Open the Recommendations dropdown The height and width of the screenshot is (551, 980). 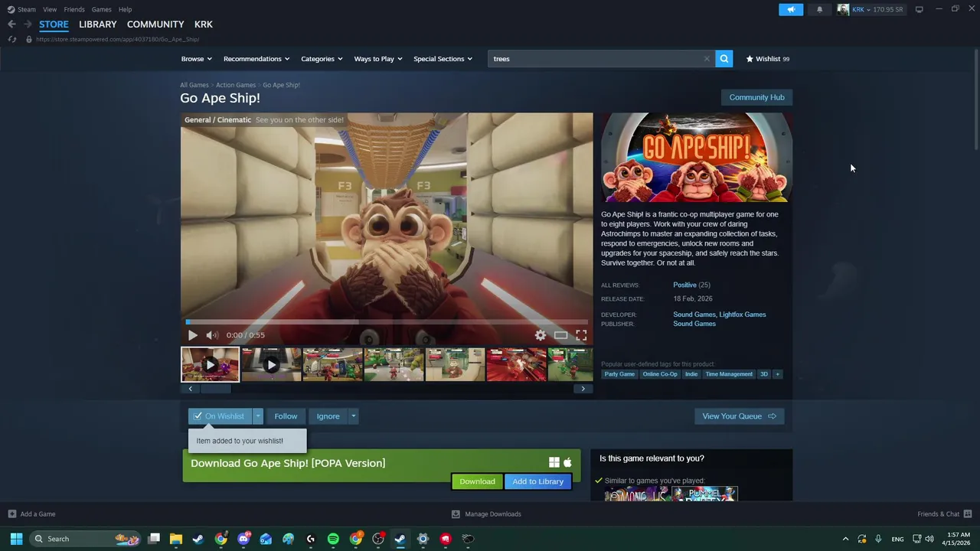pyautogui.click(x=256, y=59)
